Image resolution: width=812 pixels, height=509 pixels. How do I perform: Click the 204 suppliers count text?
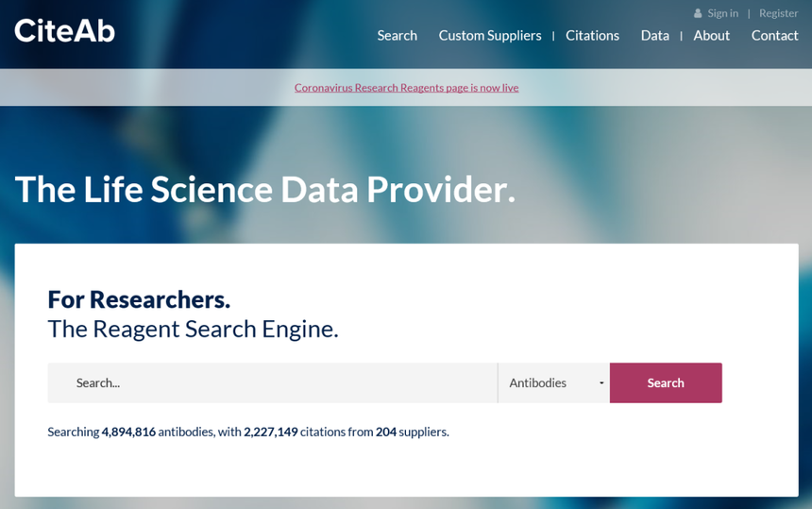click(x=386, y=432)
